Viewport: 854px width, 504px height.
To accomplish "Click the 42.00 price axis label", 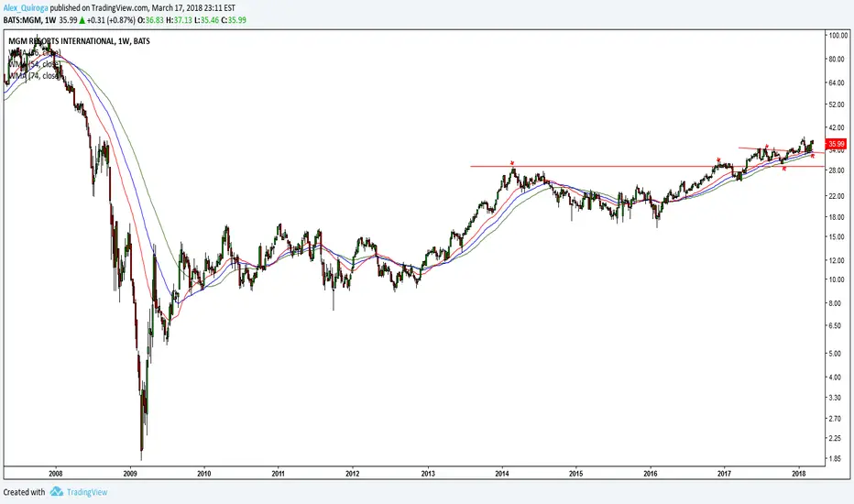I will (x=836, y=127).
